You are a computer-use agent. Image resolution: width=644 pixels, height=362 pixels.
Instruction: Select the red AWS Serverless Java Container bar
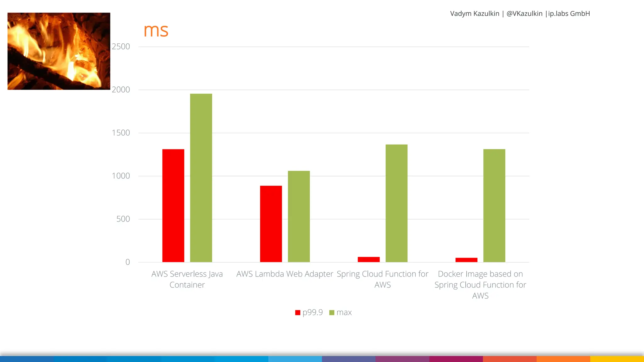coord(173,206)
